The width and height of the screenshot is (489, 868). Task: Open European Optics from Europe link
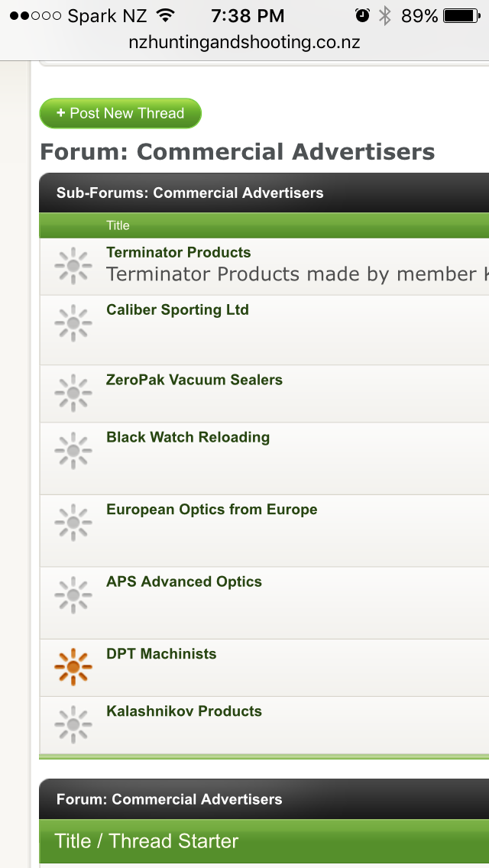tap(212, 510)
